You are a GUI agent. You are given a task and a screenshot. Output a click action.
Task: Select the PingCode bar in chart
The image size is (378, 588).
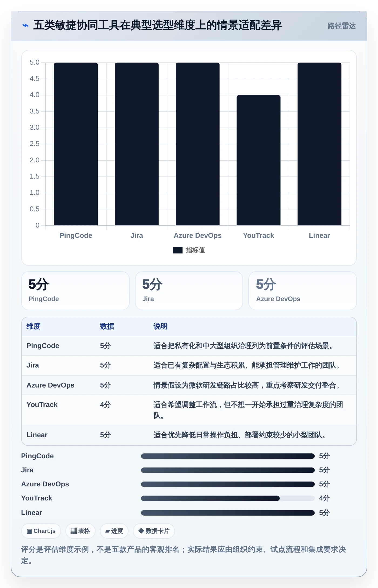pos(76,144)
